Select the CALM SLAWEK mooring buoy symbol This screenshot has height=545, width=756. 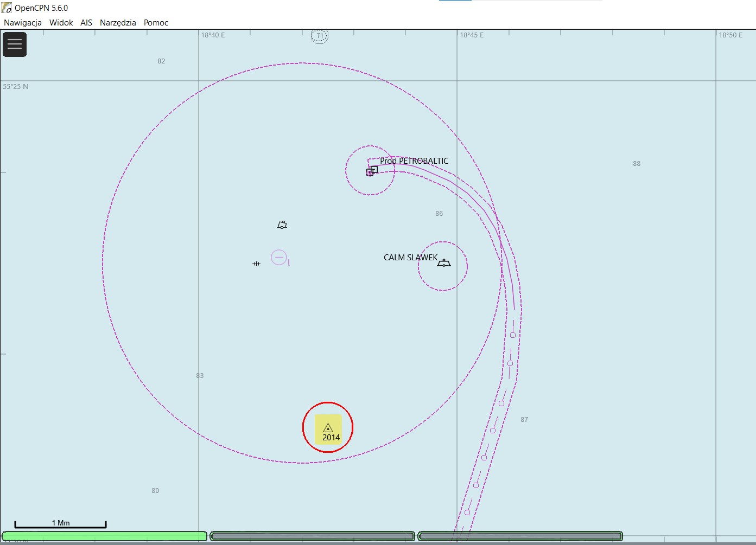click(444, 263)
